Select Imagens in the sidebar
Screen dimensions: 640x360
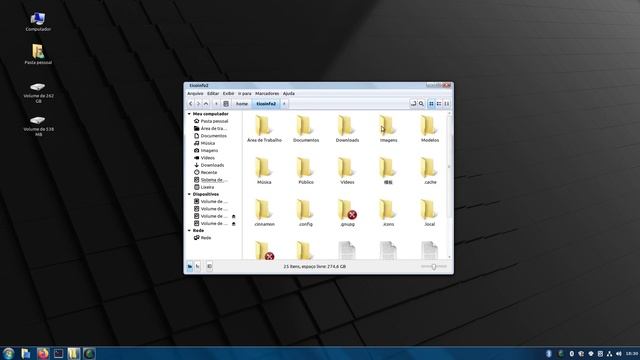tap(206, 151)
